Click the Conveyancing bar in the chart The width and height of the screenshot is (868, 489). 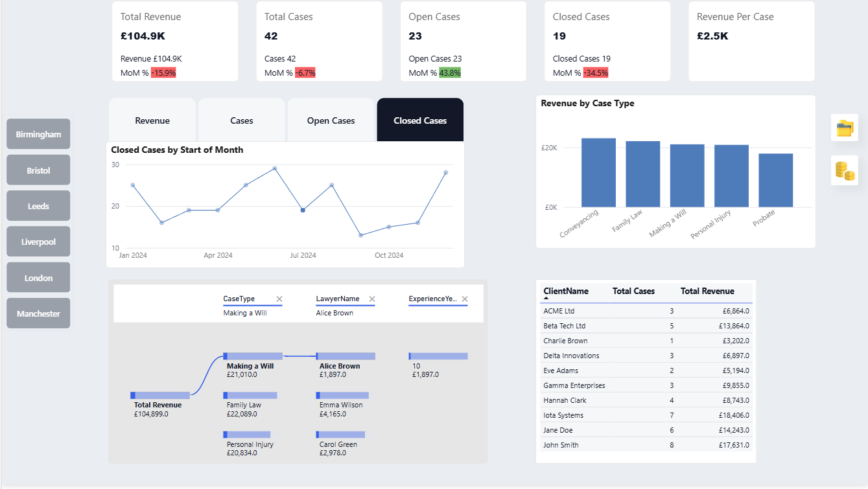pyautogui.click(x=598, y=173)
